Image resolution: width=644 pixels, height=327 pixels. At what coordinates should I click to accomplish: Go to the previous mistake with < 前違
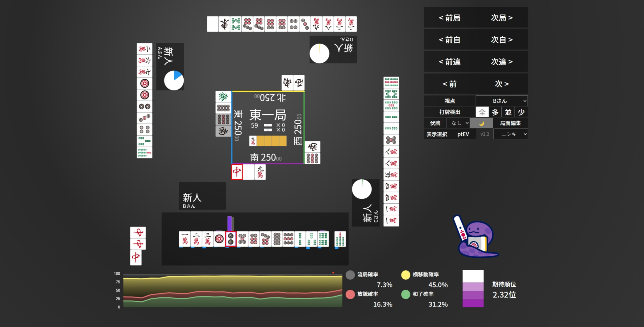[450, 62]
